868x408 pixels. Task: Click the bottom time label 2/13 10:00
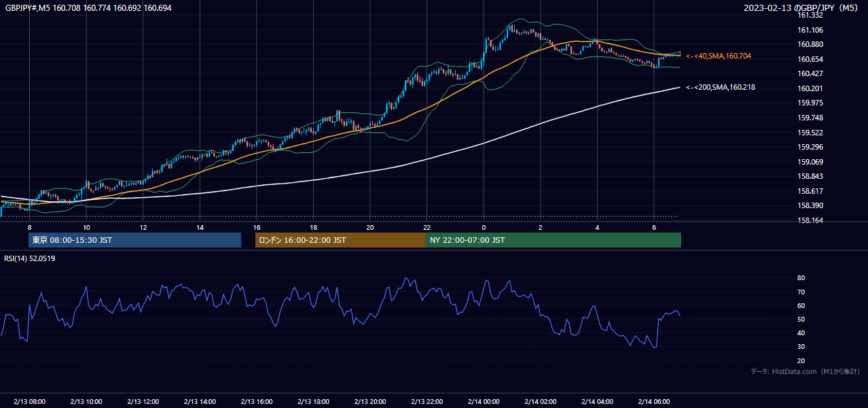(x=86, y=402)
